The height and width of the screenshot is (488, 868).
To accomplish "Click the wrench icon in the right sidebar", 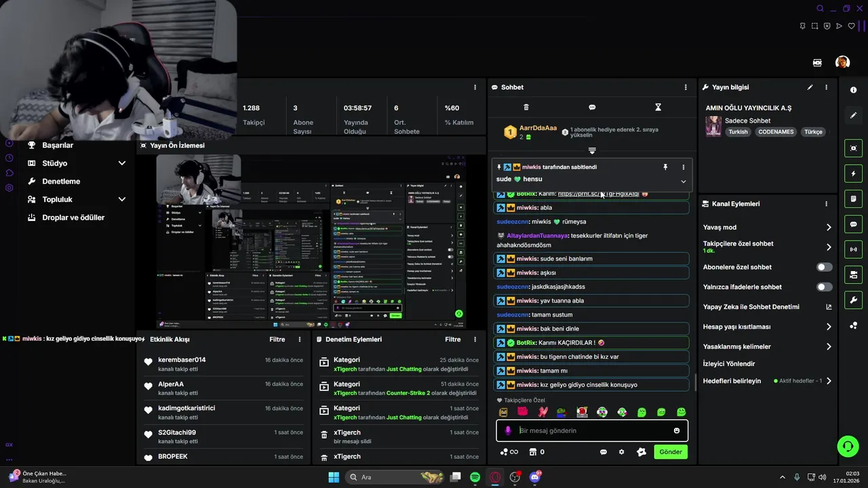I will click(853, 300).
